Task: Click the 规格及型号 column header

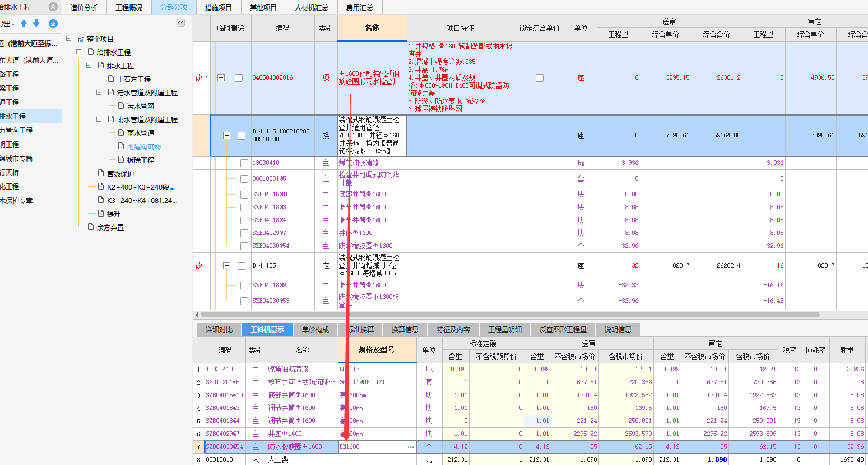Action: (x=377, y=349)
